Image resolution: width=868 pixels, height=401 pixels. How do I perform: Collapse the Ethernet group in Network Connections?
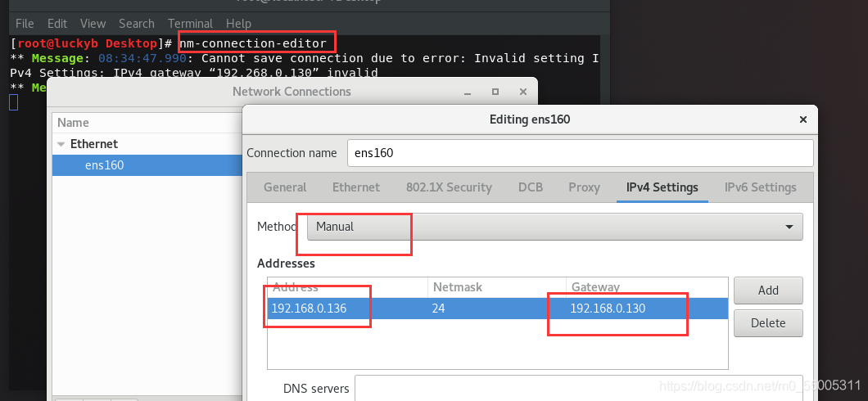point(61,144)
